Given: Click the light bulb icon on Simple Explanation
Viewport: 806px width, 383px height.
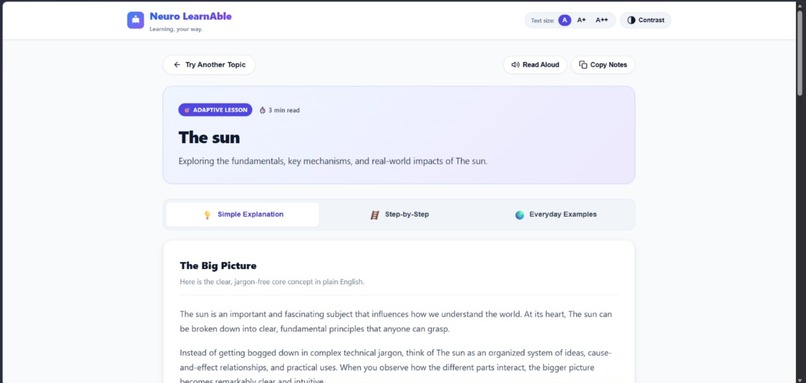Looking at the screenshot, I should point(207,215).
